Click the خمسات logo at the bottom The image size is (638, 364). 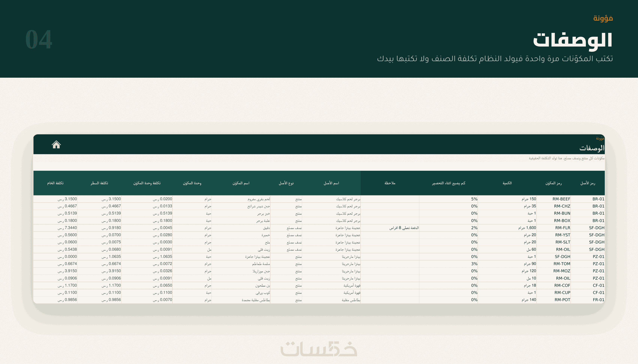[319, 349]
